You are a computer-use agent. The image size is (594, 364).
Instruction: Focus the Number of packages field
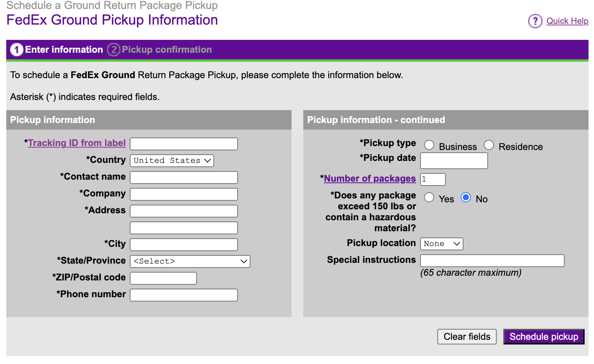433,179
